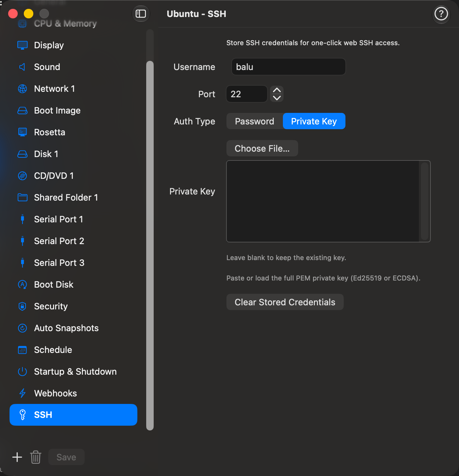Select Private Key auth type
This screenshot has width=459, height=476.
314,121
